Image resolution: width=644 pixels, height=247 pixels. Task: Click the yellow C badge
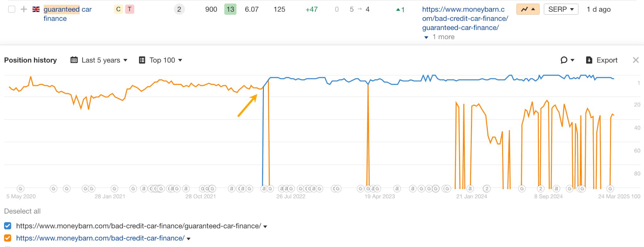coord(118,9)
